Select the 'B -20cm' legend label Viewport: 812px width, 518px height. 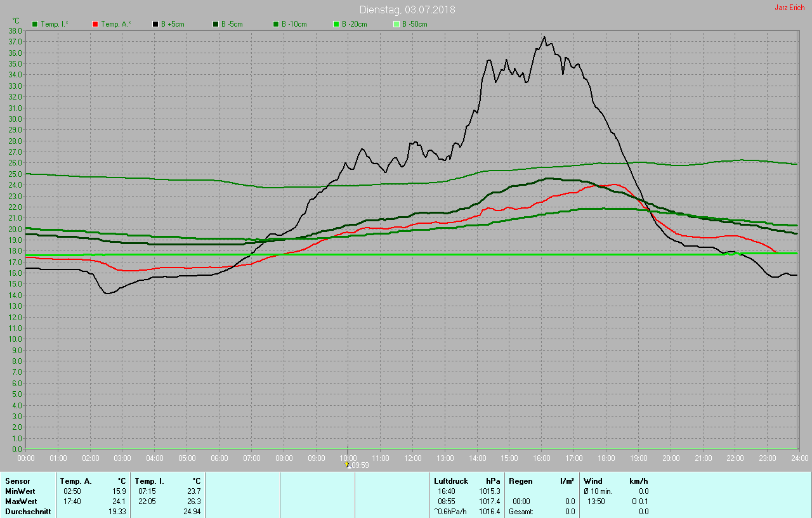coord(355,24)
